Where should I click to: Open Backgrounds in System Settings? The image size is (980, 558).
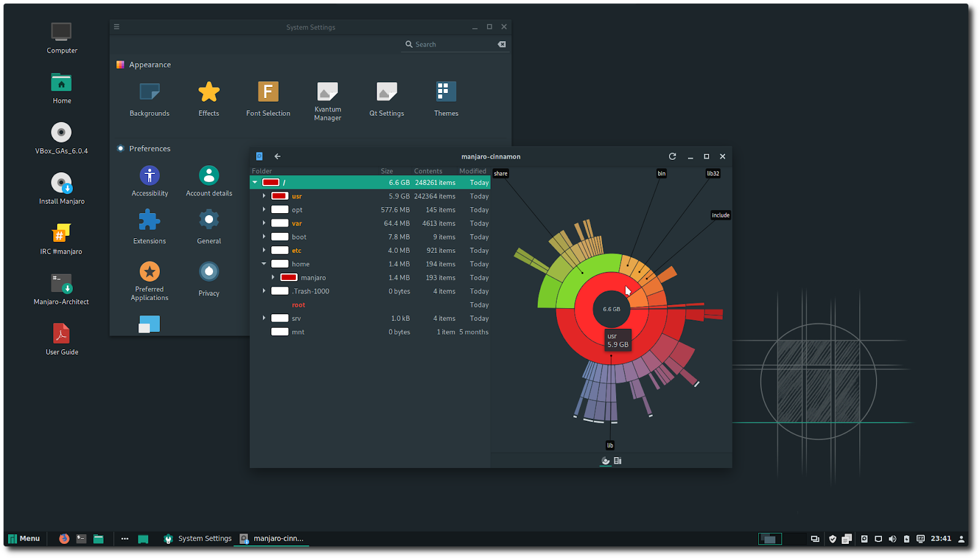[x=149, y=99]
